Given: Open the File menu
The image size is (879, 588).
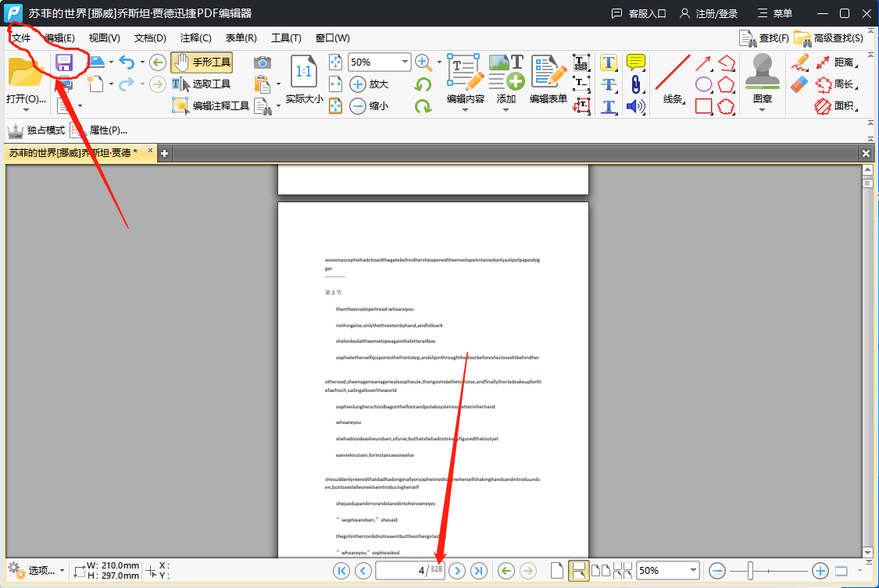Looking at the screenshot, I should tap(21, 38).
